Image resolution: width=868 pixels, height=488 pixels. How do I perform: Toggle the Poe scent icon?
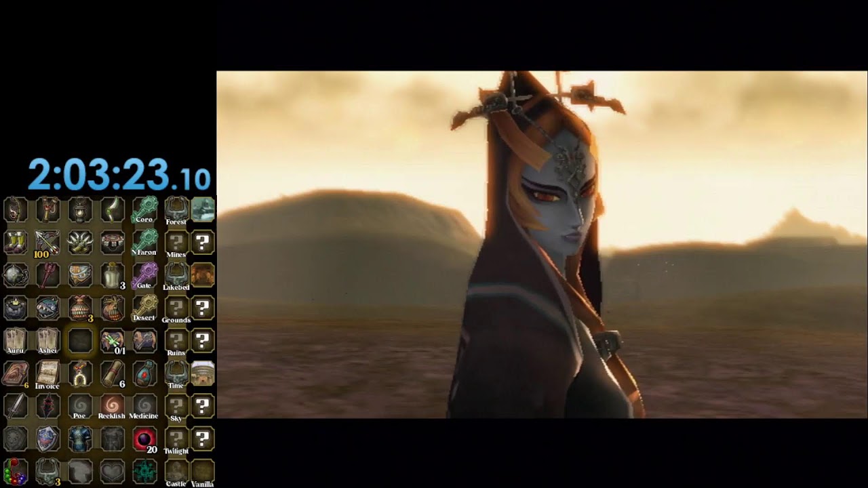click(80, 406)
